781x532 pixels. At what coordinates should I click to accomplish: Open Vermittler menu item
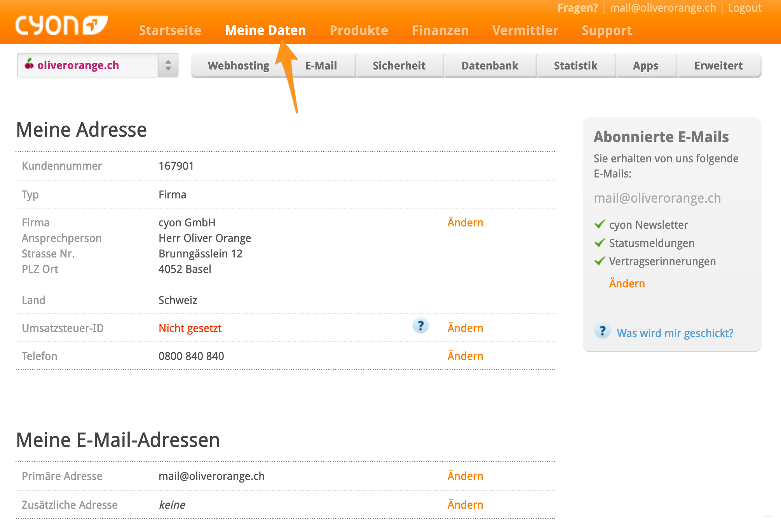525,30
